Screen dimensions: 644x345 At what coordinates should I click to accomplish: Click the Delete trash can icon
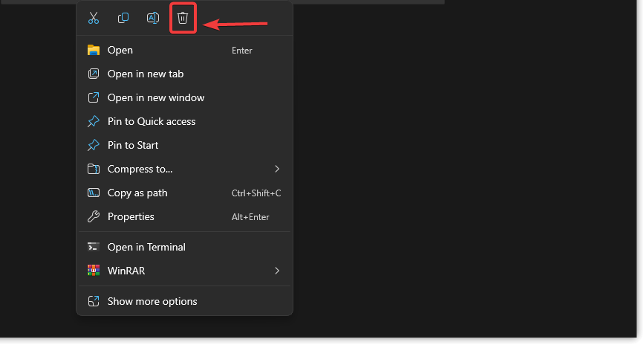click(x=183, y=18)
